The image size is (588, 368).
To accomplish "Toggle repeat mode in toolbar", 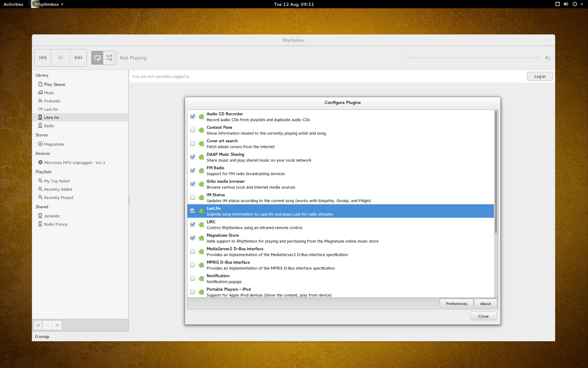I will pos(97,58).
